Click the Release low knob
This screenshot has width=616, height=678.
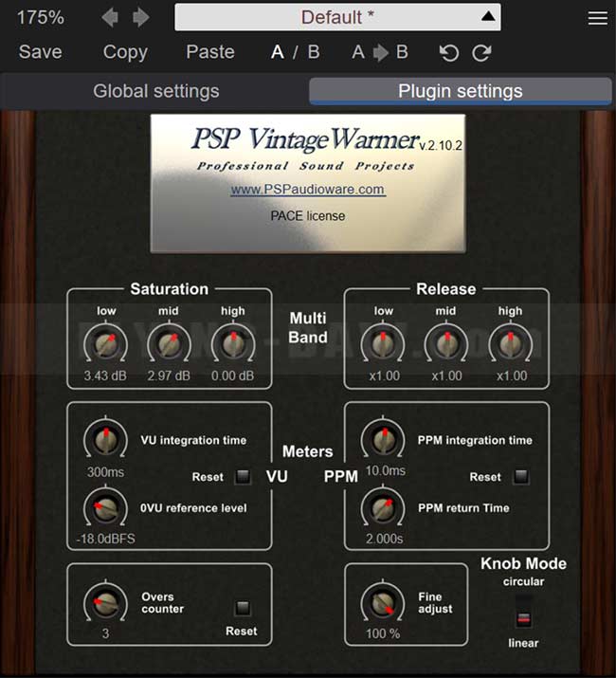[383, 344]
